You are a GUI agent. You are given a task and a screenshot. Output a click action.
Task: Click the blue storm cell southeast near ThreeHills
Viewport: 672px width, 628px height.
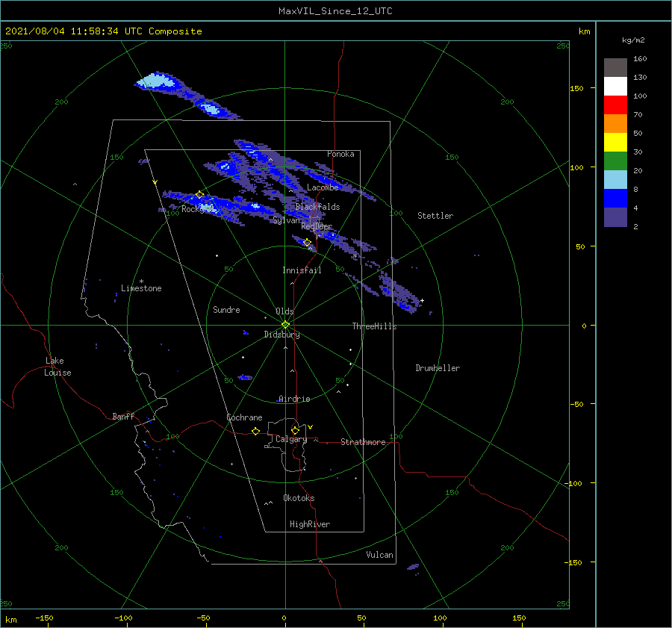pos(400,293)
